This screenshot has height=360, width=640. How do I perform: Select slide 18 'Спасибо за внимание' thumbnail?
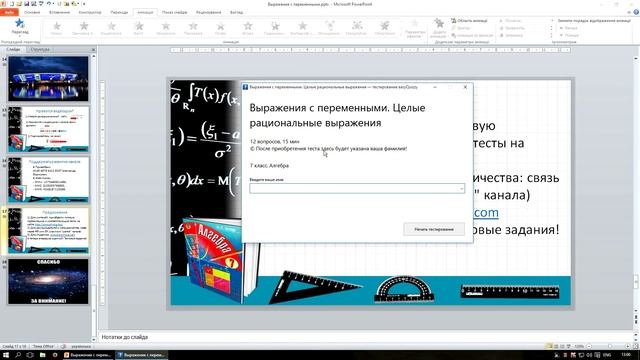48,281
